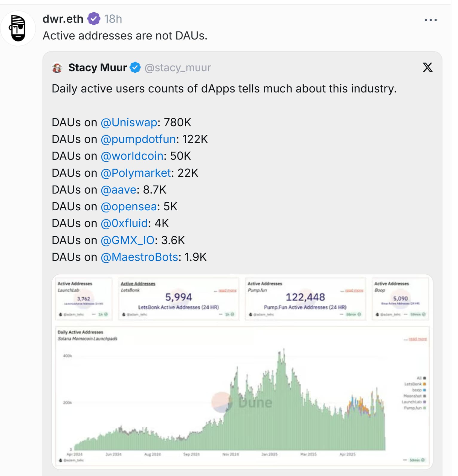Open the @opensea mention
The image size is (458, 476).
click(129, 206)
